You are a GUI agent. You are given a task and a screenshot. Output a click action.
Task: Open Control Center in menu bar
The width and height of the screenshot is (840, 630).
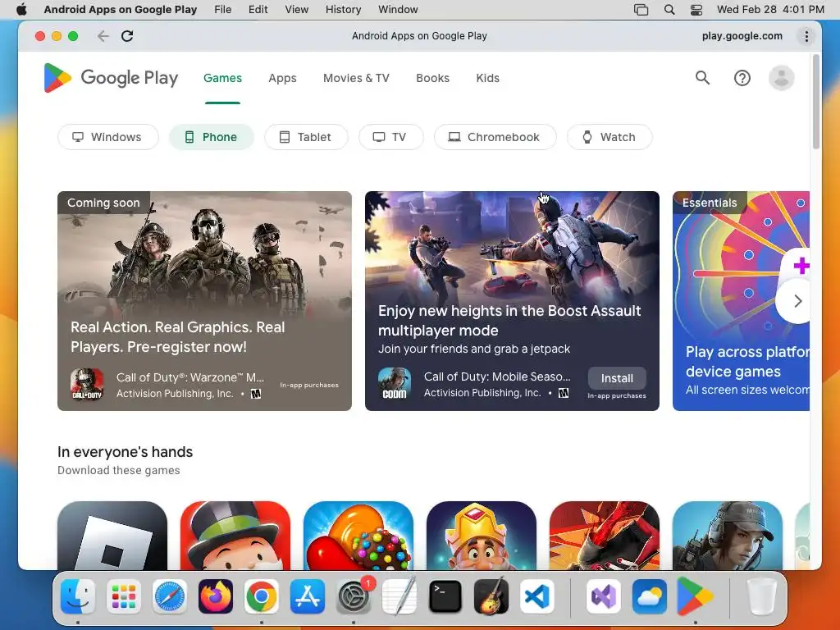696,10
